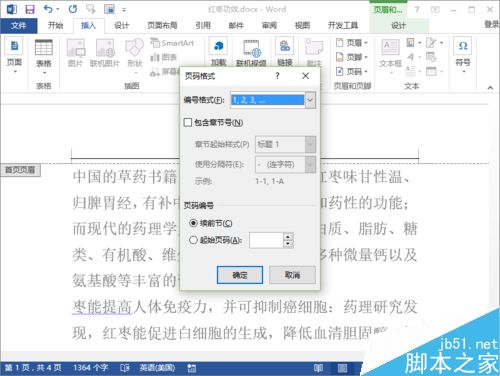Click the Start at page number spinner arrows
500x376 pixels.
[x=288, y=240]
